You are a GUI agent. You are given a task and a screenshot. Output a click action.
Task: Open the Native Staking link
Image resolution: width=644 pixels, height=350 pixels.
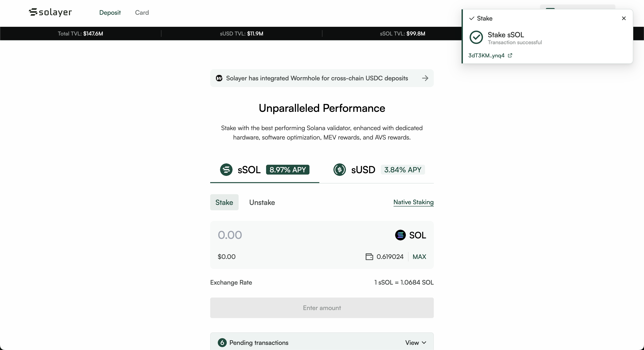pyautogui.click(x=413, y=202)
